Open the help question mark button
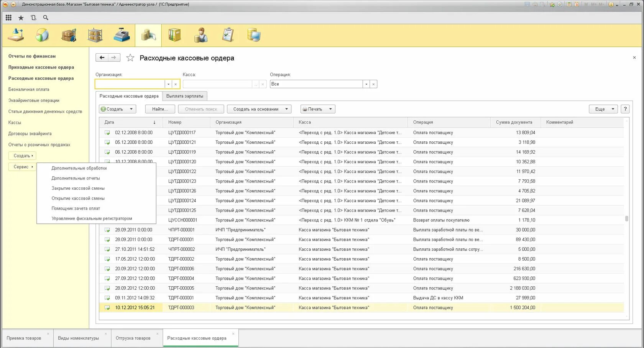 coord(625,109)
